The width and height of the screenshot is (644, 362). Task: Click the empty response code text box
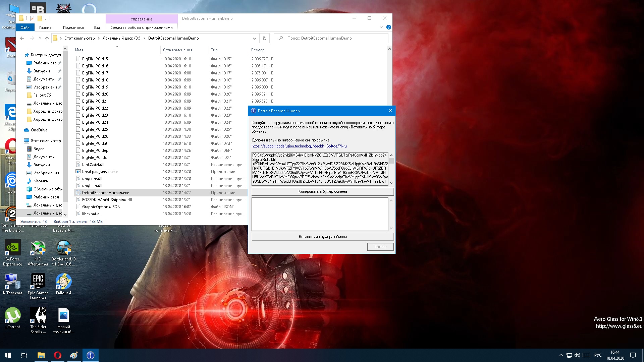tap(320, 214)
